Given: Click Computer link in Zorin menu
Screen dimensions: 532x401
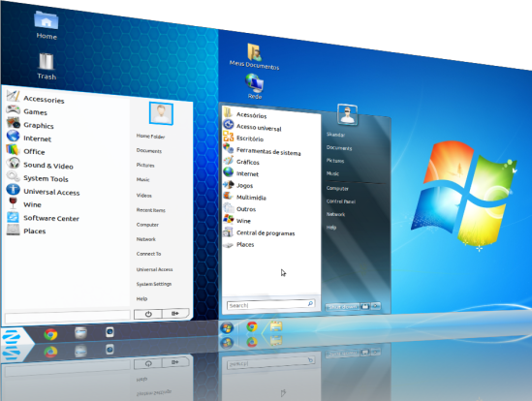Looking at the screenshot, I should pos(147,225).
